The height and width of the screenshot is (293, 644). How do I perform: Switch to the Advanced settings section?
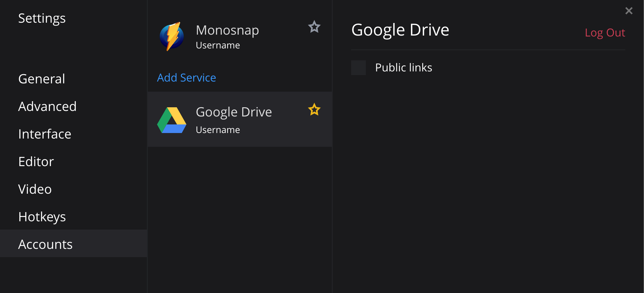(47, 107)
